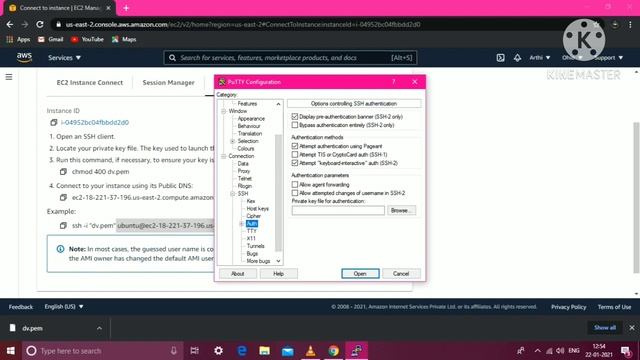The height and width of the screenshot is (360, 640).
Task: Click the Help button in PuTTY
Action: (x=278, y=274)
